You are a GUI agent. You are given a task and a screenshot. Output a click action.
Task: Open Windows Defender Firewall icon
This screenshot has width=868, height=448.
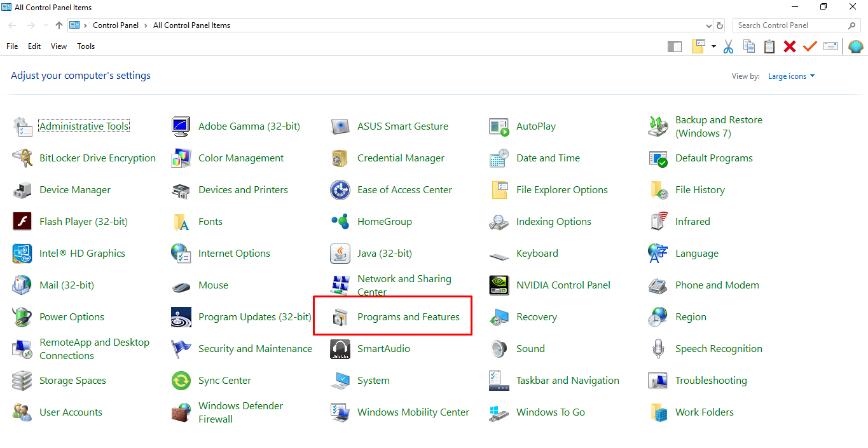pos(181,412)
